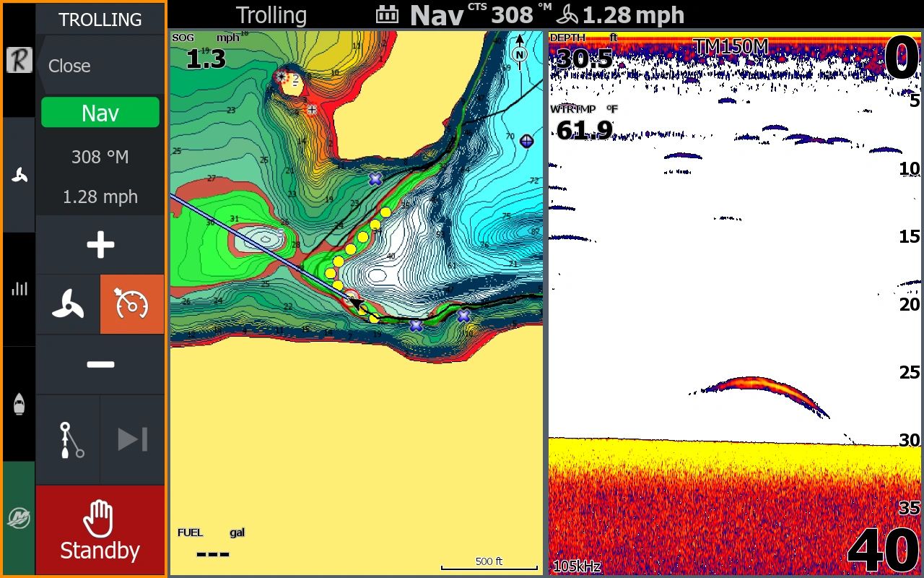Tap the 308 °M heading readout
The width and height of the screenshot is (924, 578).
(100, 157)
